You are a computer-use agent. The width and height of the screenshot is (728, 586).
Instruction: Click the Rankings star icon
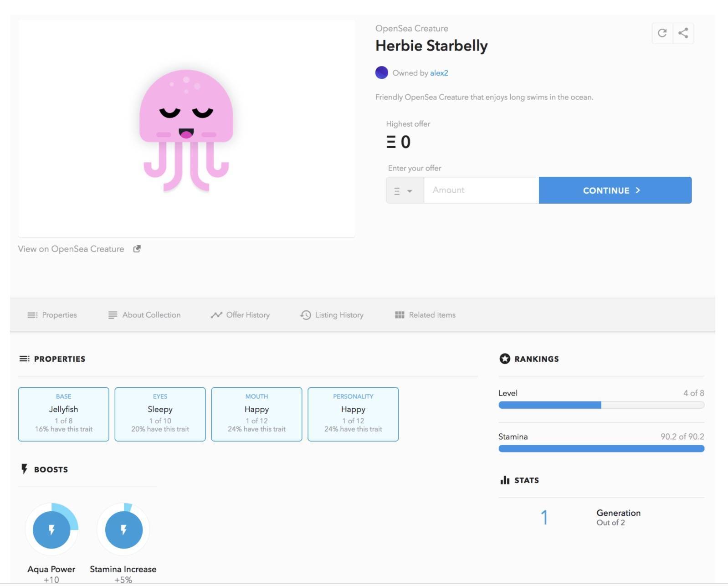pos(505,359)
